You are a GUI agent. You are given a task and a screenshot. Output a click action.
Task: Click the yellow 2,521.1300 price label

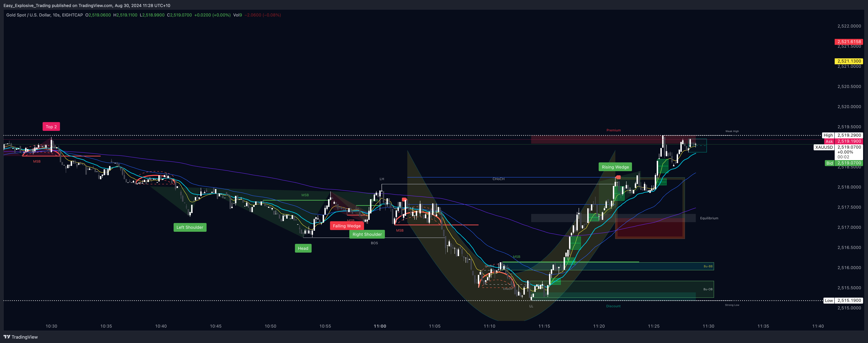point(849,61)
